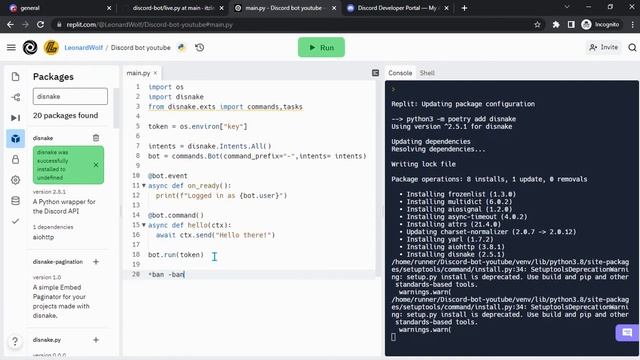Viewport: 640px width, 360px height.
Task: Open the Secrets lock sidebar icon
Action: pyautogui.click(x=16, y=160)
